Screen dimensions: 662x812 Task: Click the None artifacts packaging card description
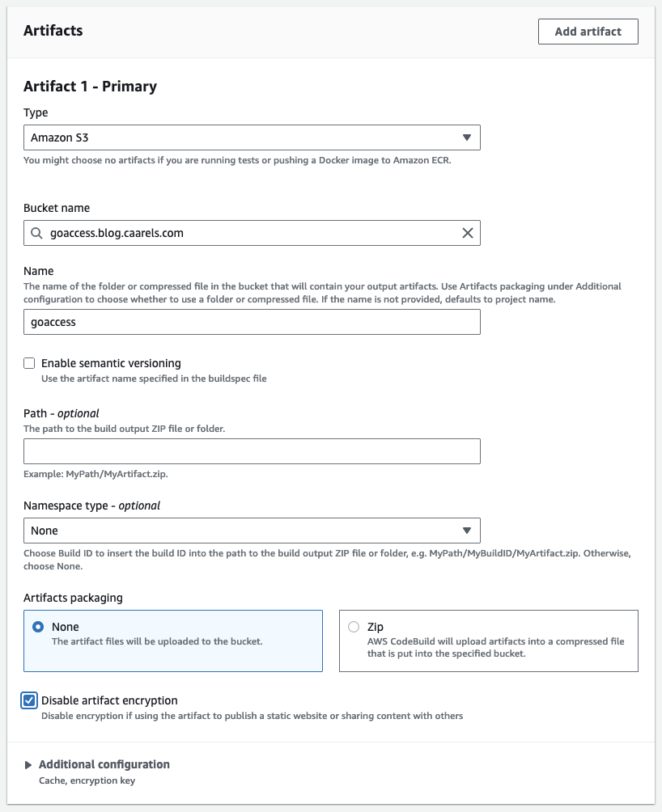tap(157, 641)
